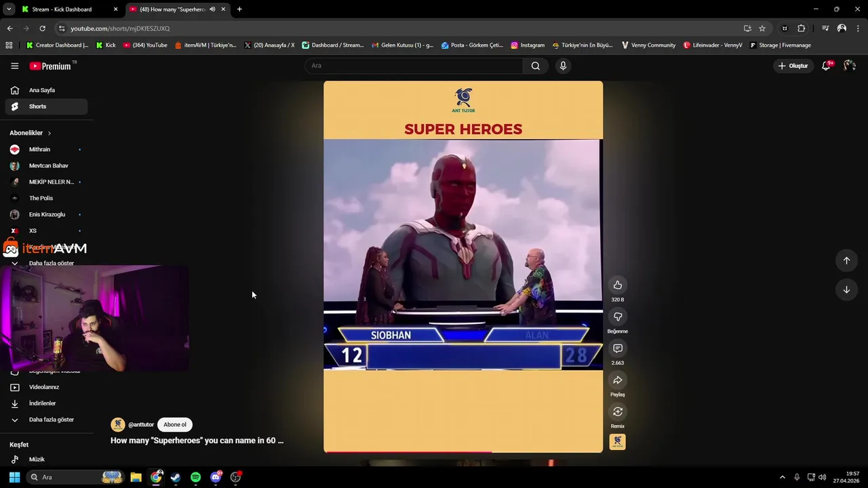This screenshot has width=868, height=488.
Task: Open the @anttutor channel link
Action: click(x=141, y=425)
